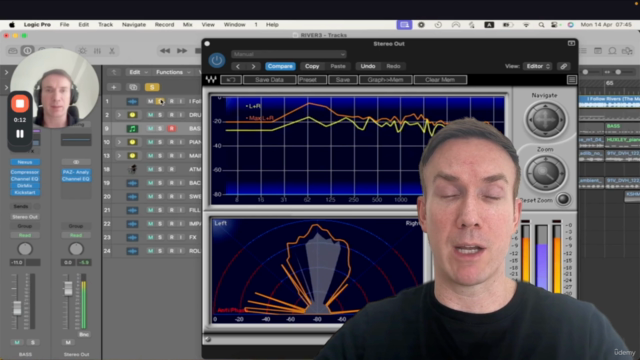Open the Note Pad icon
The height and width of the screenshot is (360, 640).
click(x=598, y=51)
